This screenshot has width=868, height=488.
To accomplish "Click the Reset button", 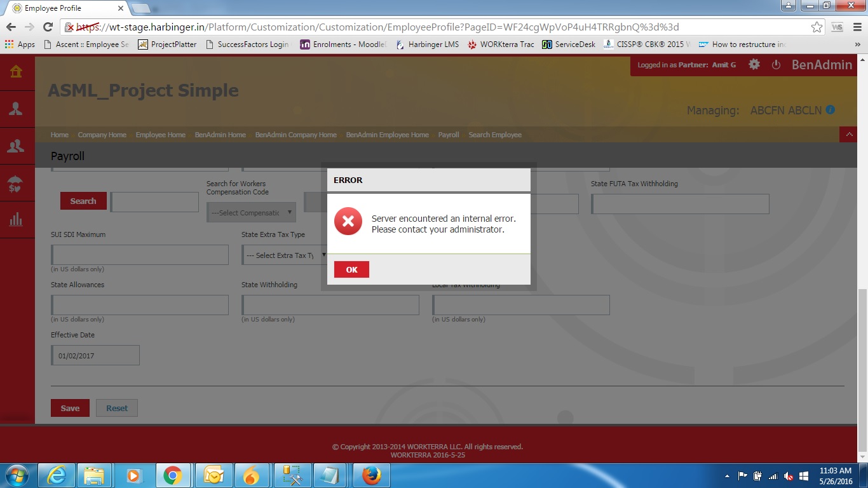I will [x=117, y=408].
